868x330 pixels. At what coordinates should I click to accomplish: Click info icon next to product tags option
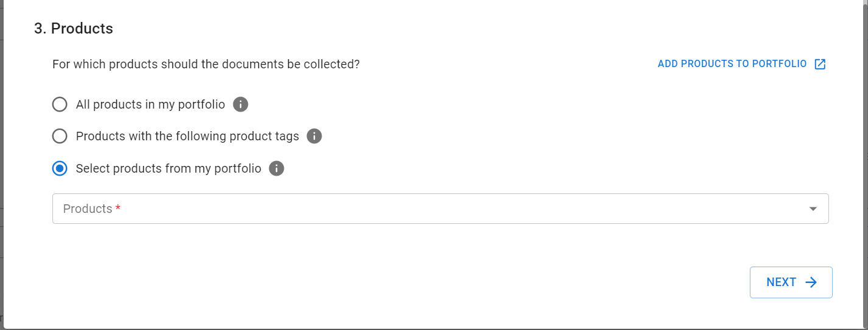(314, 136)
